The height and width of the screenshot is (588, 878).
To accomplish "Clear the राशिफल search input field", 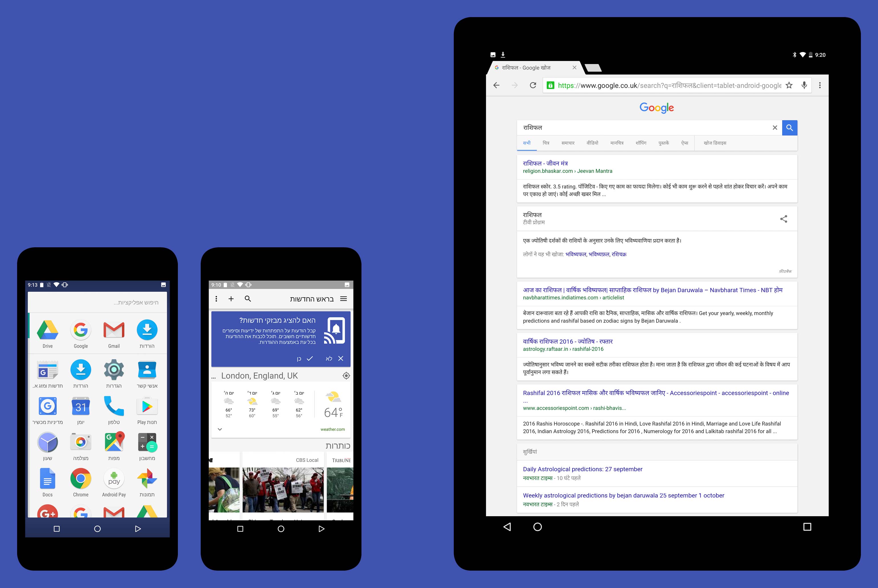I will (x=774, y=128).
